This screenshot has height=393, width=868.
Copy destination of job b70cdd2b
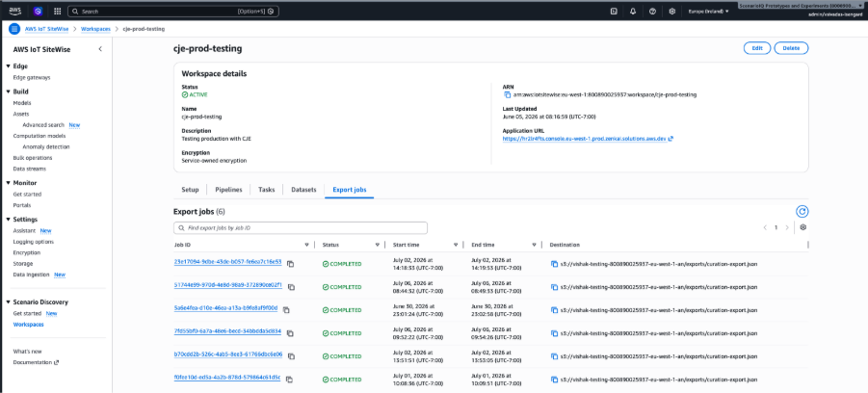coord(554,356)
